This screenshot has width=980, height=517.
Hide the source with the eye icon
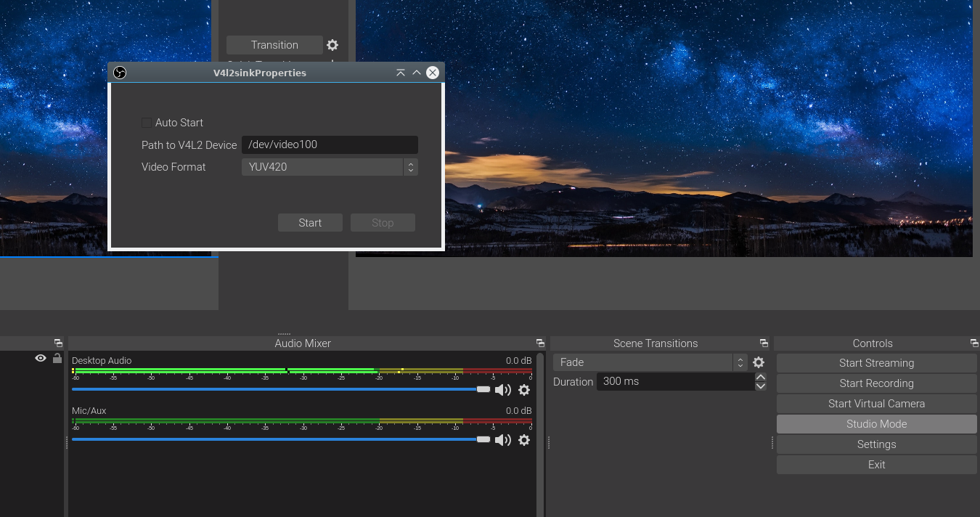coord(41,358)
